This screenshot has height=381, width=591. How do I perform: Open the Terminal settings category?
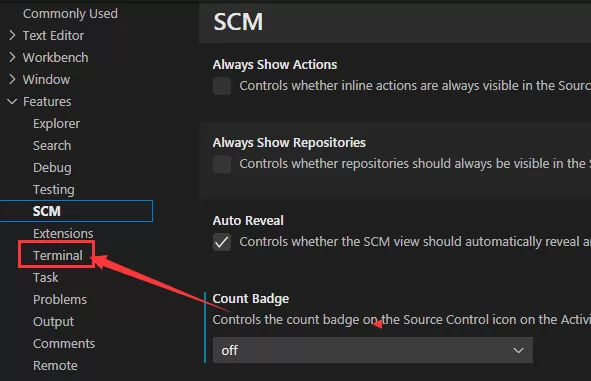[x=58, y=256]
